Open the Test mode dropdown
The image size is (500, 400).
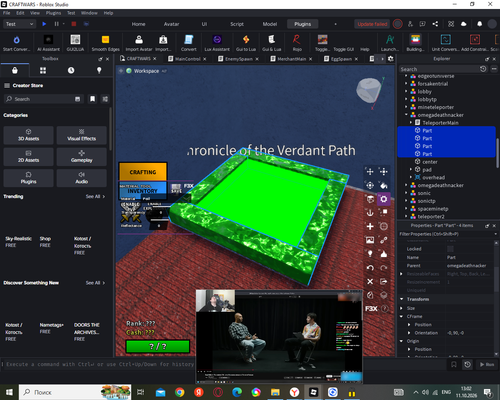(x=19, y=24)
